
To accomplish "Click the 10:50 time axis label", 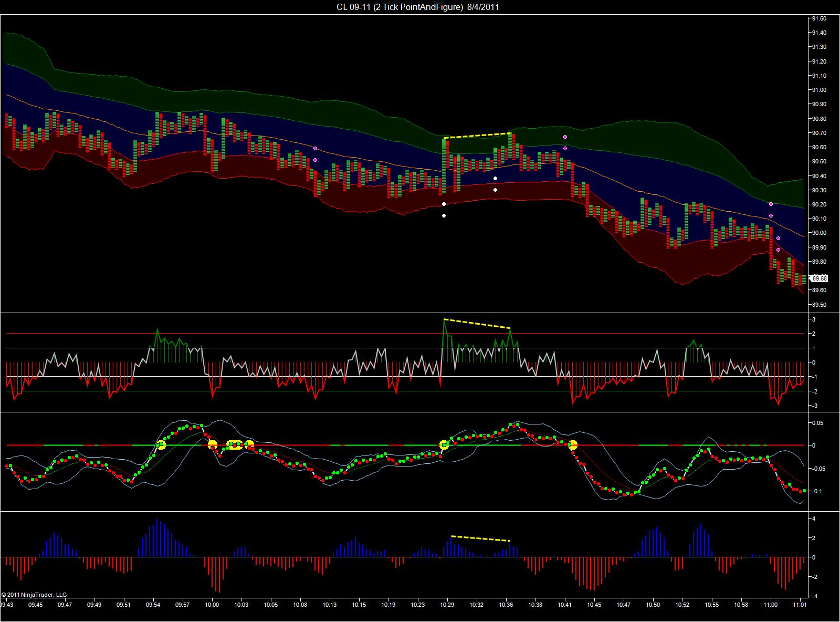I will pos(653,605).
